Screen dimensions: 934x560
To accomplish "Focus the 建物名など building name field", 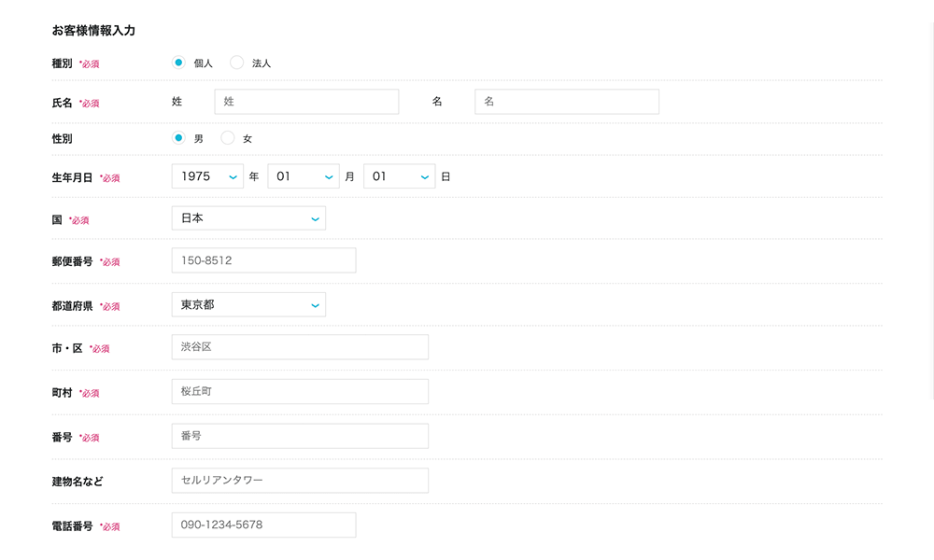I will [300, 481].
